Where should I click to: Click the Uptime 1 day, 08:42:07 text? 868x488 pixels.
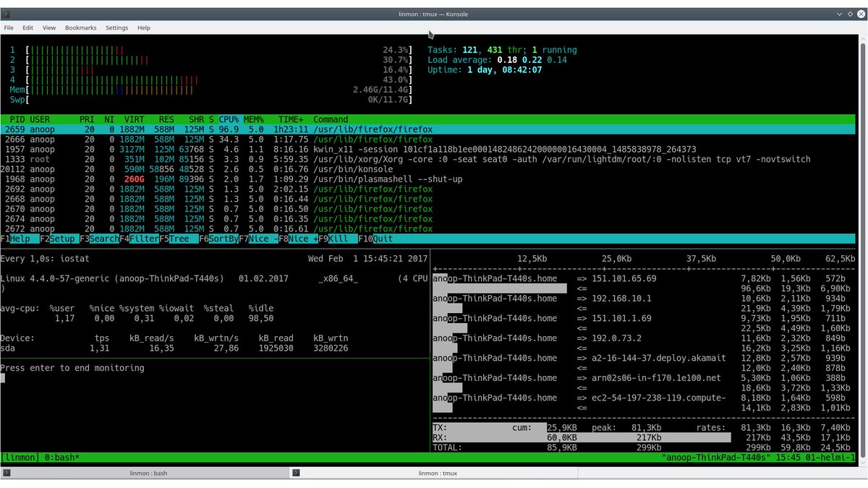tap(485, 70)
